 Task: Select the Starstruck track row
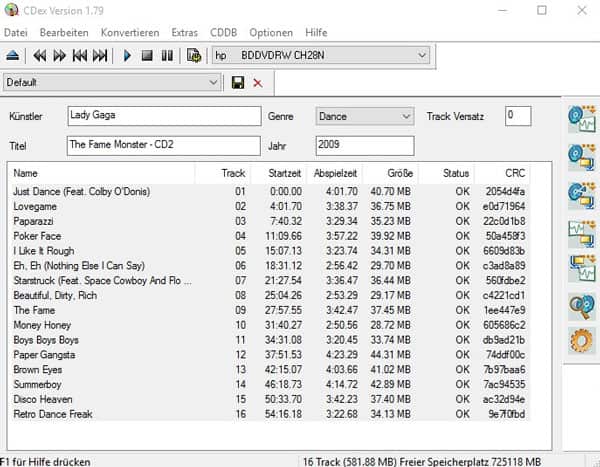269,281
